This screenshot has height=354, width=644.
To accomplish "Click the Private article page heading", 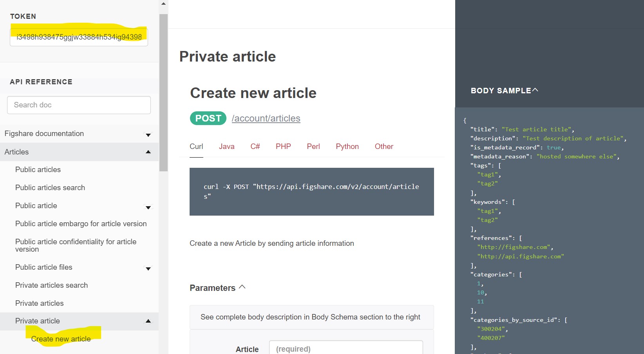I will pyautogui.click(x=228, y=57).
